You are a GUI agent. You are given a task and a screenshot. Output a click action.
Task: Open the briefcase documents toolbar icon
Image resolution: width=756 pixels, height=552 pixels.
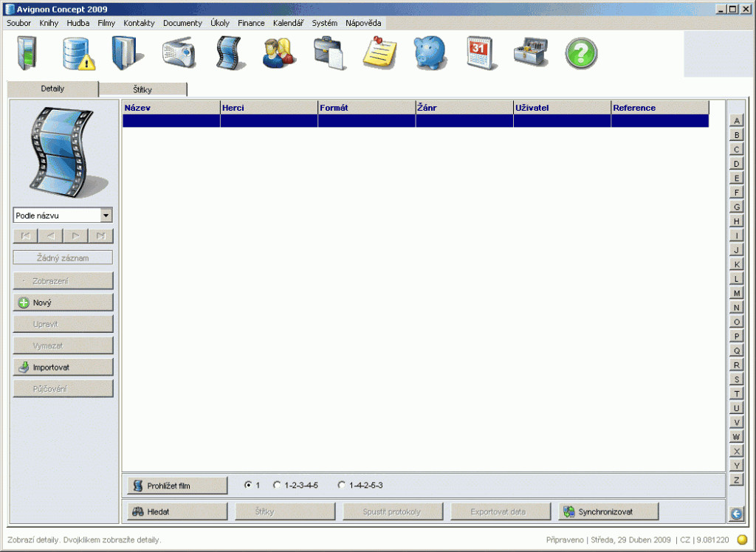pyautogui.click(x=330, y=54)
